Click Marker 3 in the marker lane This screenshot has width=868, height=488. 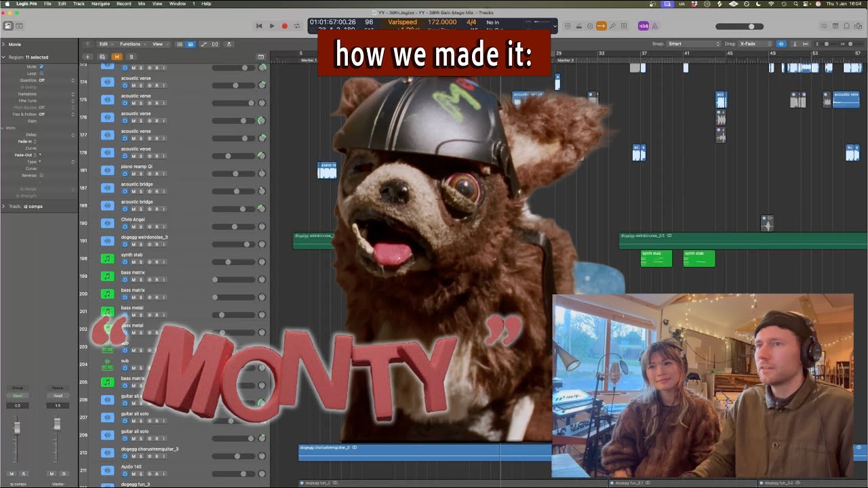tap(566, 60)
